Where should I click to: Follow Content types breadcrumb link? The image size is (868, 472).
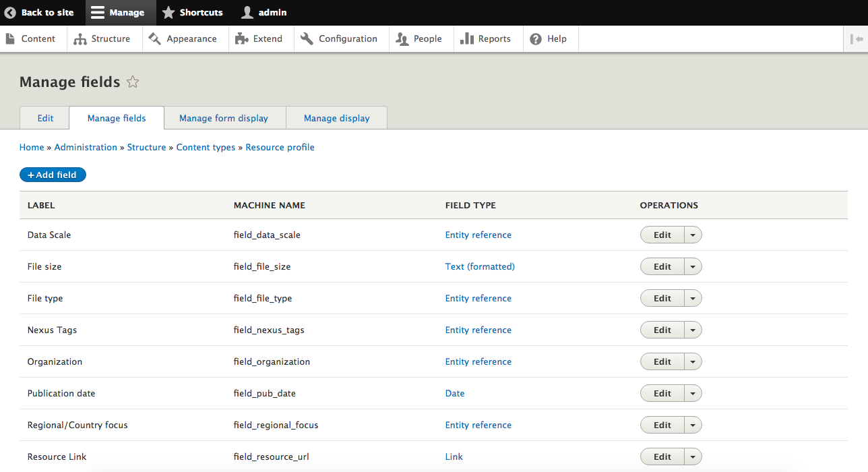[206, 147]
